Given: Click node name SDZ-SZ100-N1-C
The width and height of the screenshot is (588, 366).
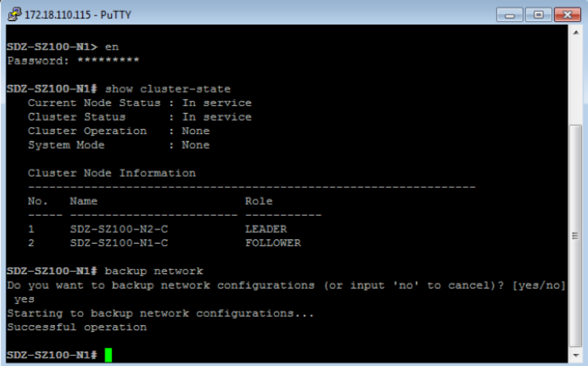Looking at the screenshot, I should (x=119, y=243).
